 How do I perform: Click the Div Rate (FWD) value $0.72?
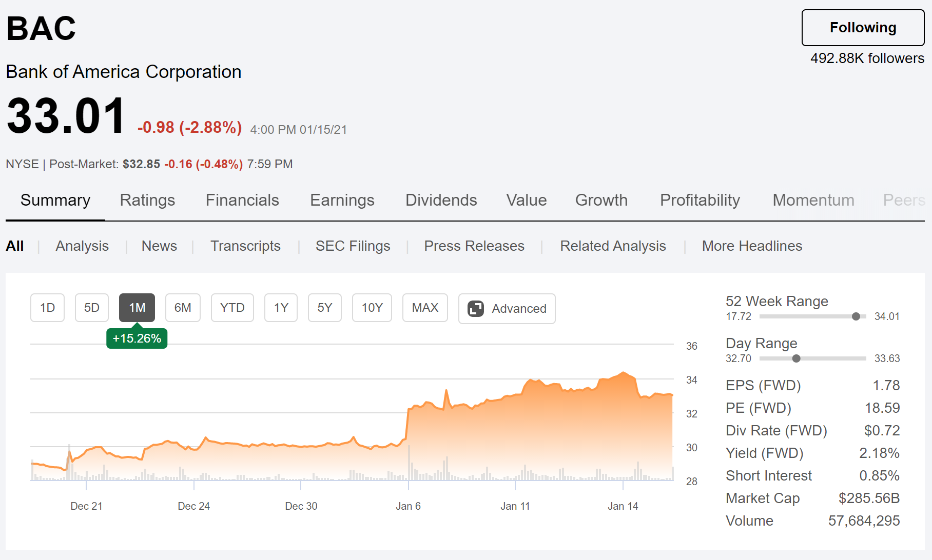[882, 431]
